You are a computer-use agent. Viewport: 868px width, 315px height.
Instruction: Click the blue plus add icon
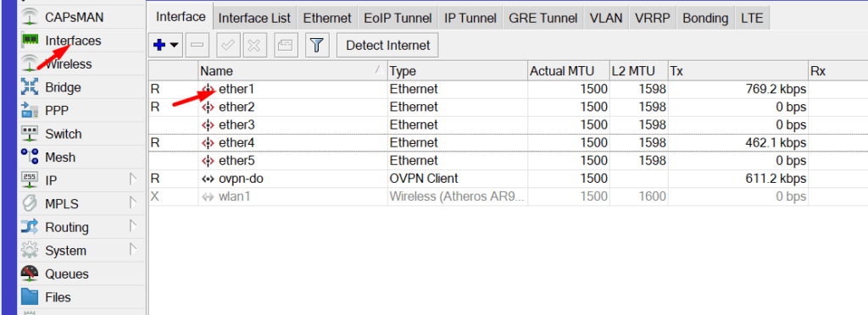tap(160, 46)
